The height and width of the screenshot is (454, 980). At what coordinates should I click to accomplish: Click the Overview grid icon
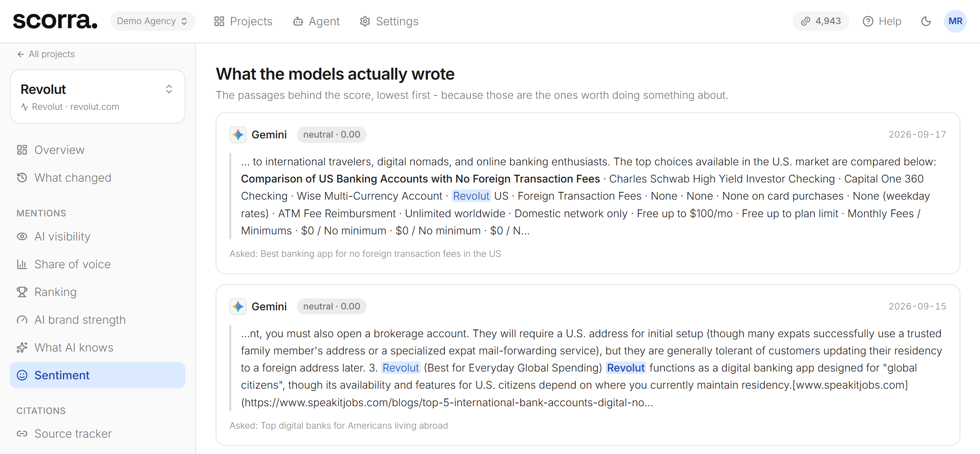pos(22,150)
